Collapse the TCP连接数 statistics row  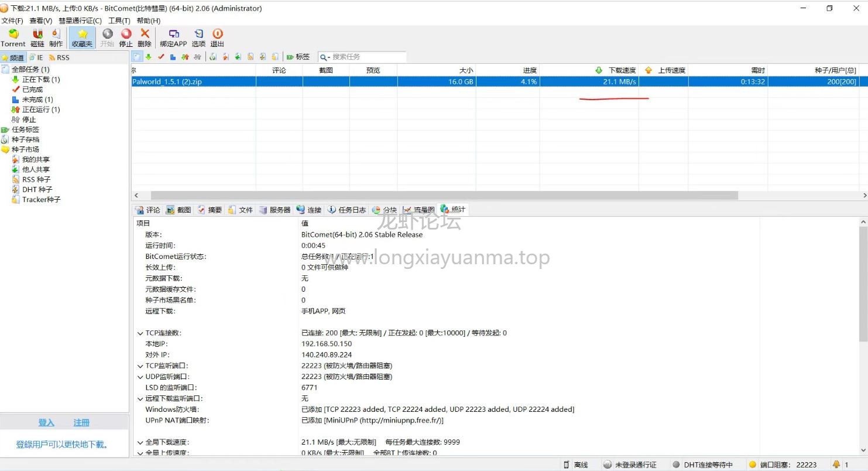click(x=140, y=333)
